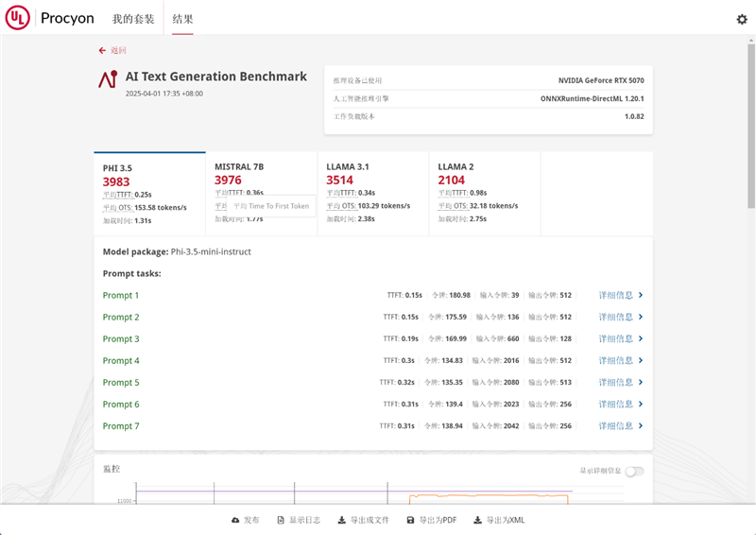Open settings gear icon
Image resolution: width=756 pixels, height=535 pixels.
pyautogui.click(x=742, y=19)
